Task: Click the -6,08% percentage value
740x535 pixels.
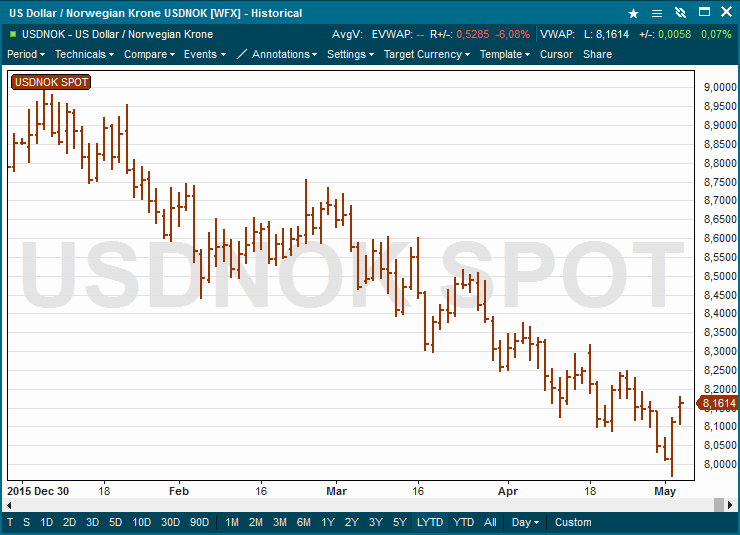Action: point(513,34)
